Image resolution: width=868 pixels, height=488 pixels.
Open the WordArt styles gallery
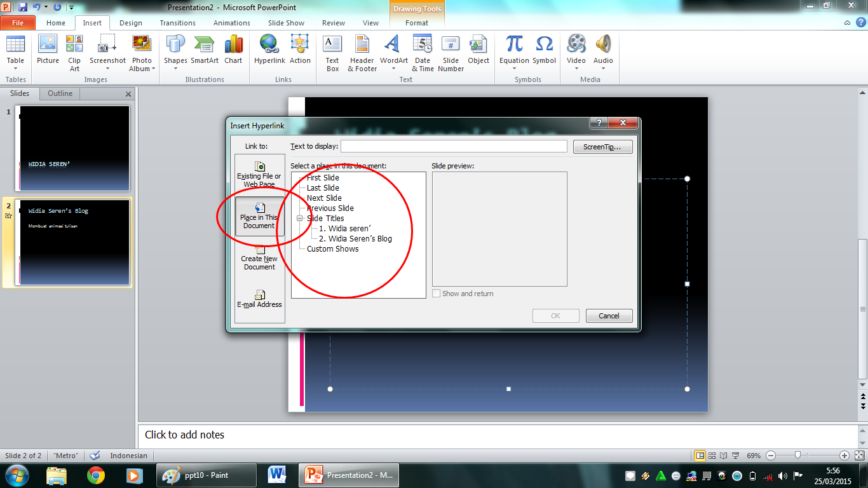click(x=394, y=53)
